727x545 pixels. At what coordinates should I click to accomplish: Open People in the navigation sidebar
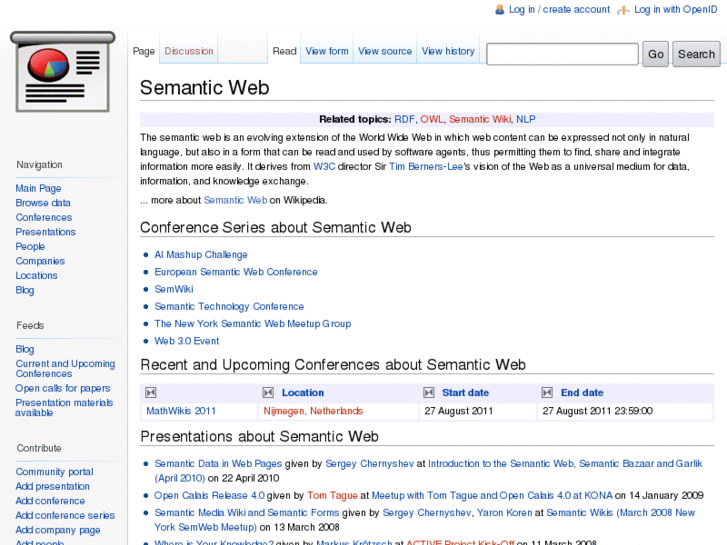point(30,246)
